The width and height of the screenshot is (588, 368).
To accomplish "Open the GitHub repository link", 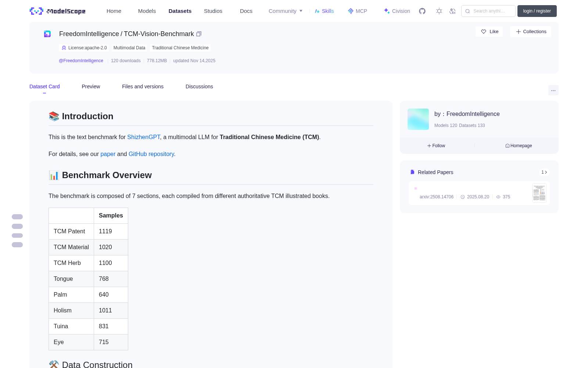I will coord(151,154).
